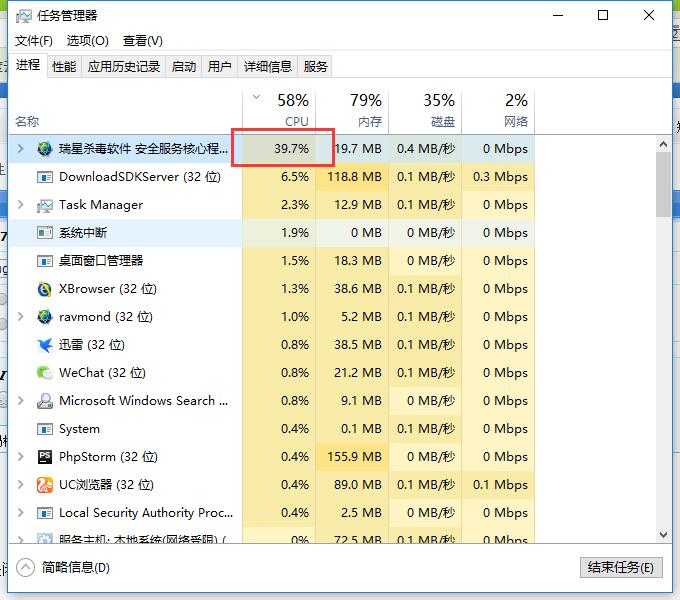
Task: Maximize the 任务管理器 window
Action: tap(603, 16)
